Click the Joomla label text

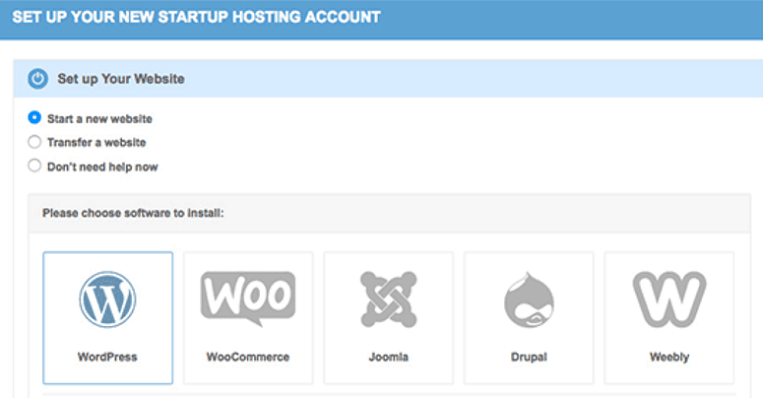[388, 357]
